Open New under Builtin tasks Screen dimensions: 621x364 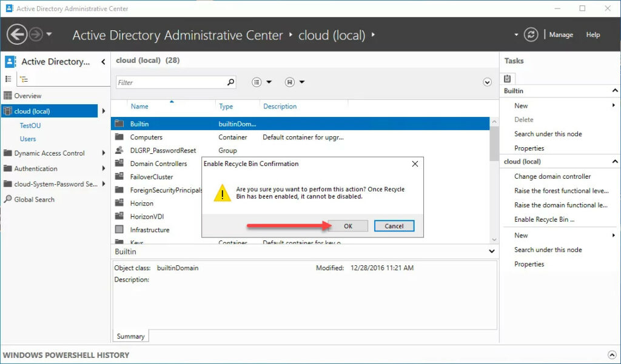tap(521, 105)
